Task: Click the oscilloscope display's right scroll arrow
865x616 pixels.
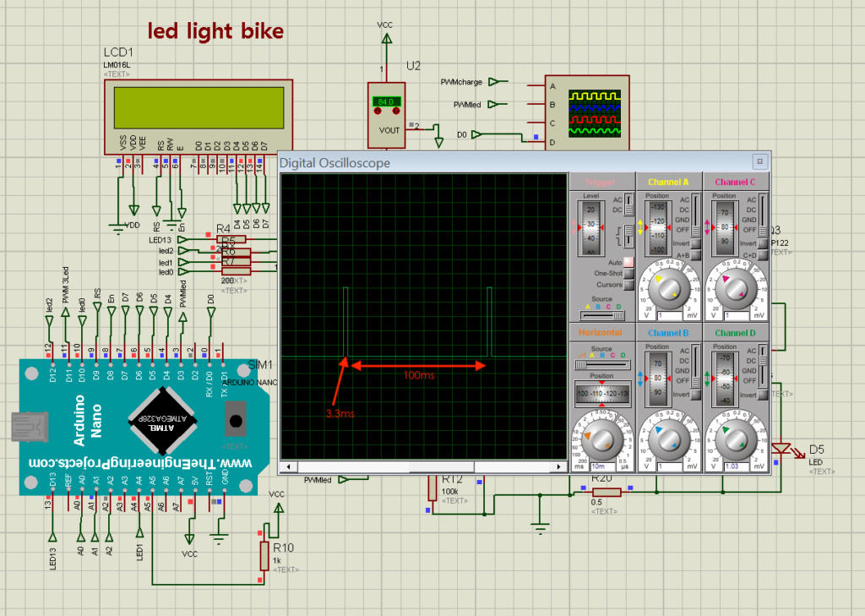Action: [x=559, y=467]
